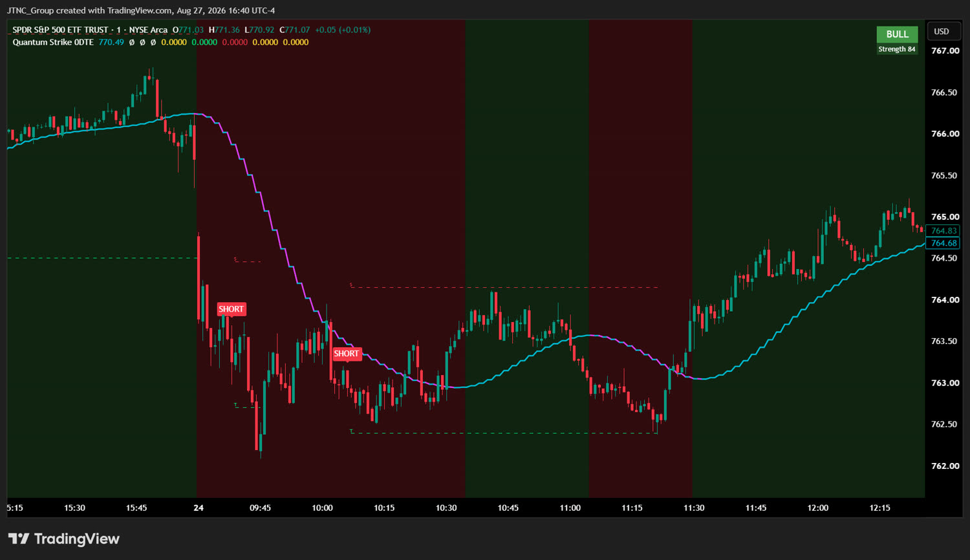Viewport: 970px width, 560px height.
Task: Click the 764.68 indicator price tag
Action: pos(943,243)
